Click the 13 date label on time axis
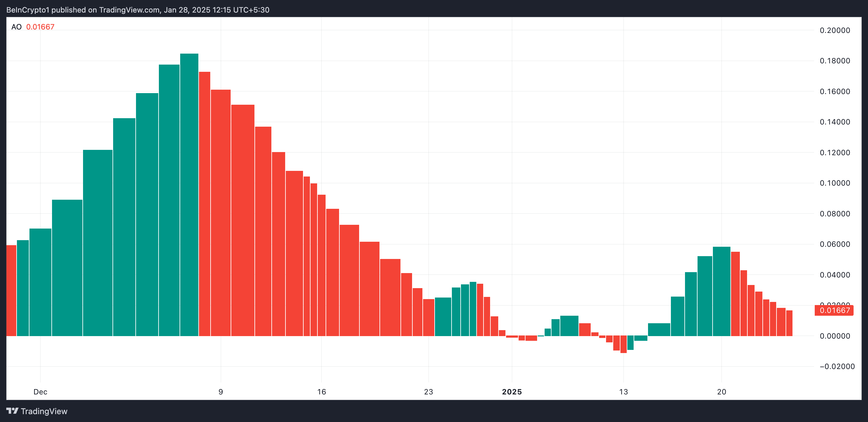 [x=623, y=392]
